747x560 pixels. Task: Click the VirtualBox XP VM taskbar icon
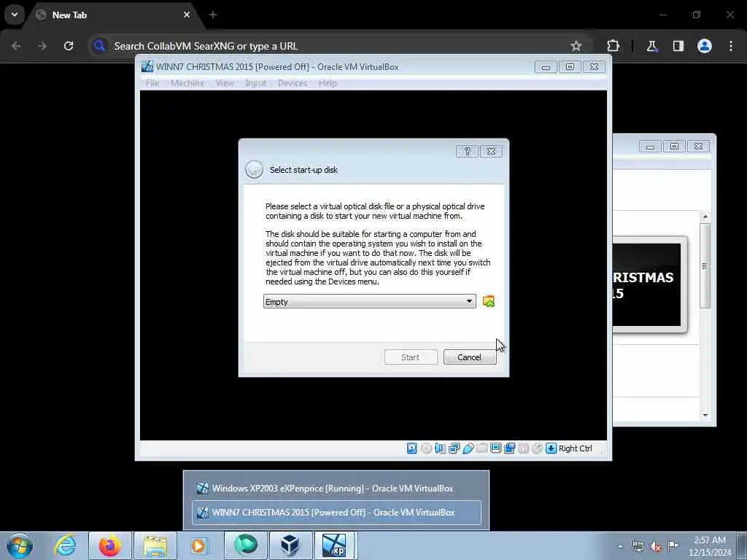tap(335, 545)
